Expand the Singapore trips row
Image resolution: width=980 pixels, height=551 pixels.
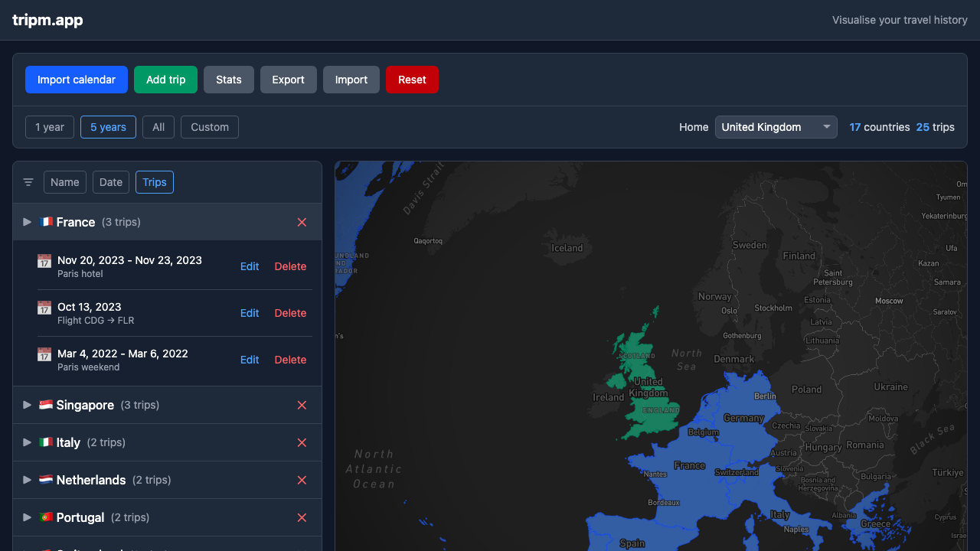(x=28, y=405)
